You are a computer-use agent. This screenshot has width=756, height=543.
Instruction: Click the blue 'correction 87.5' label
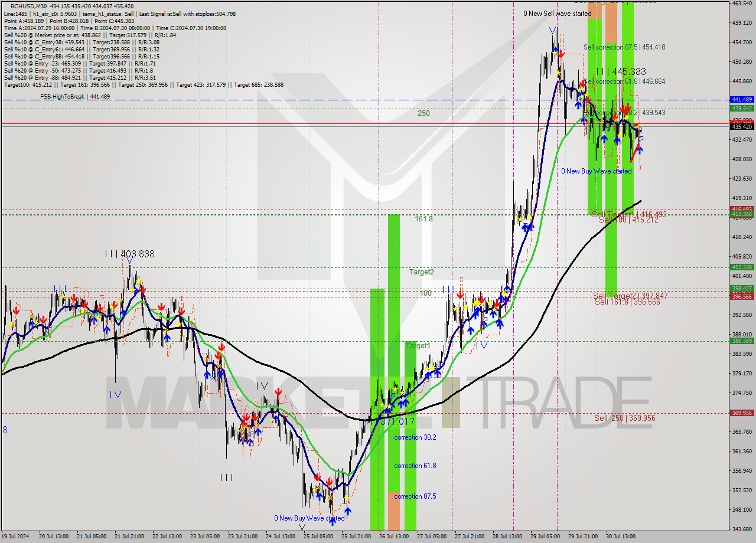(x=415, y=496)
